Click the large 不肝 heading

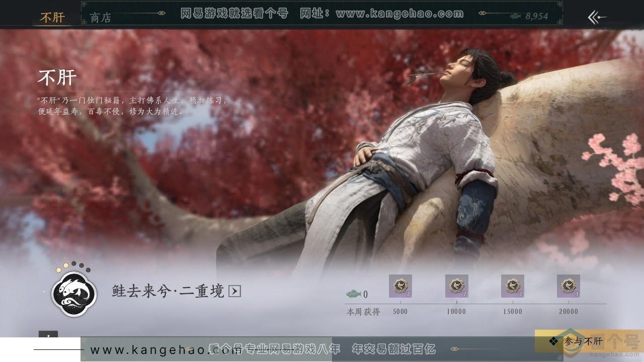coord(57,77)
